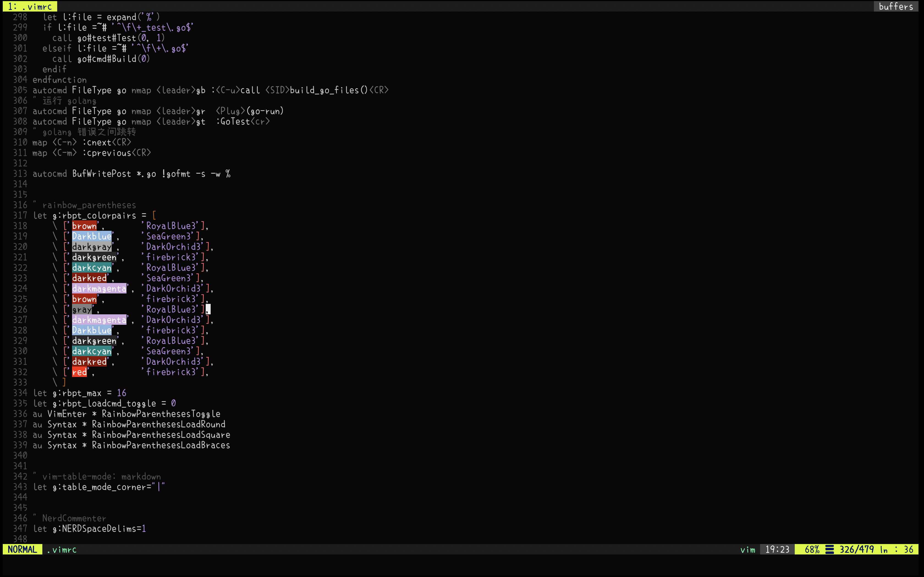Click the first Darkblue highlighted color name
Viewport: 924px width, 577px height.
[92, 236]
